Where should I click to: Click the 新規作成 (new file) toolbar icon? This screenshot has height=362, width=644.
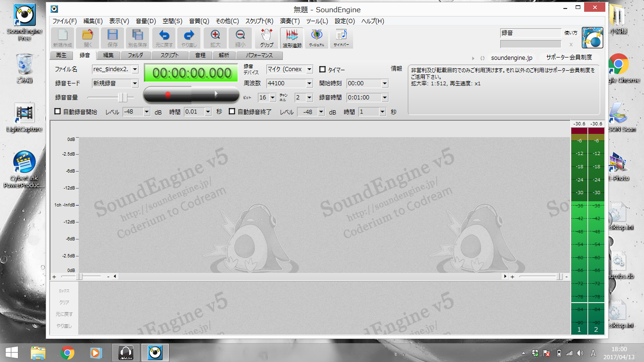63,38
